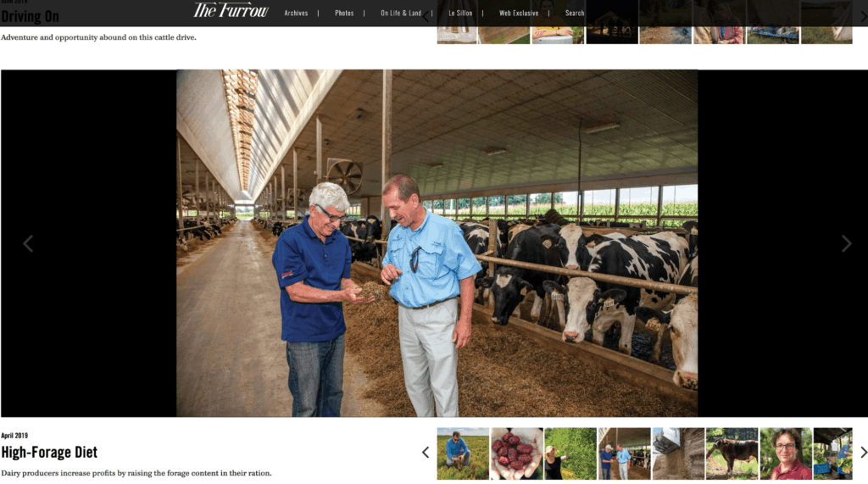Click The Furrow logo
The width and height of the screenshot is (868, 484).
(x=231, y=10)
